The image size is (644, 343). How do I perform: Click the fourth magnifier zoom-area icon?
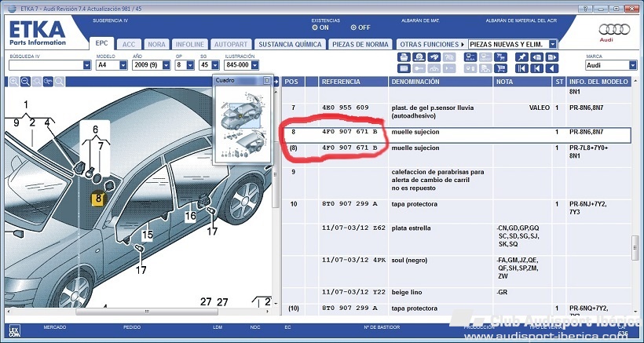pos(48,82)
